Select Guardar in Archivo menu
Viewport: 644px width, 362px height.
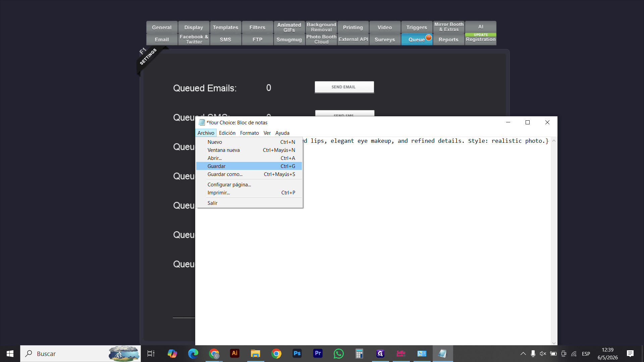coord(249,166)
